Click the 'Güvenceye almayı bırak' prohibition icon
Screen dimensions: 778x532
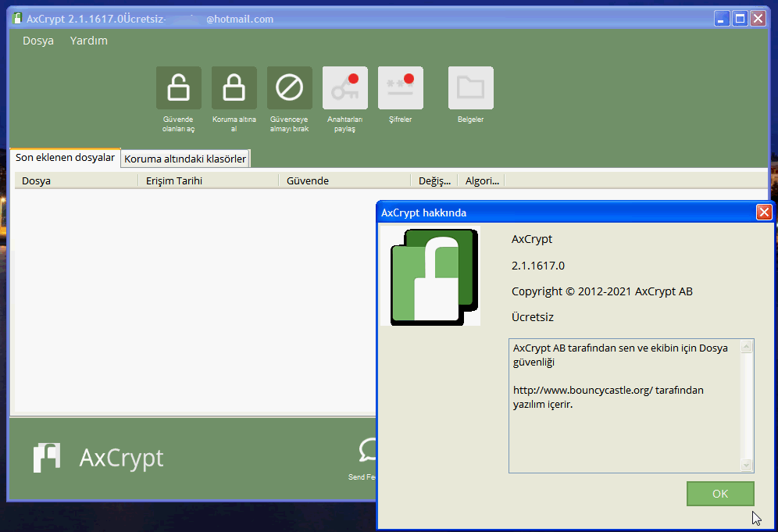coord(290,87)
